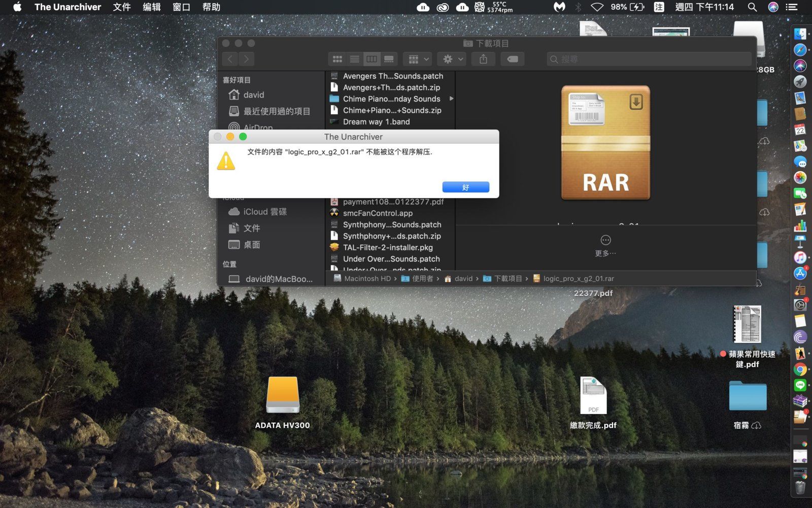Click the 更多 more actions button

pyautogui.click(x=605, y=245)
